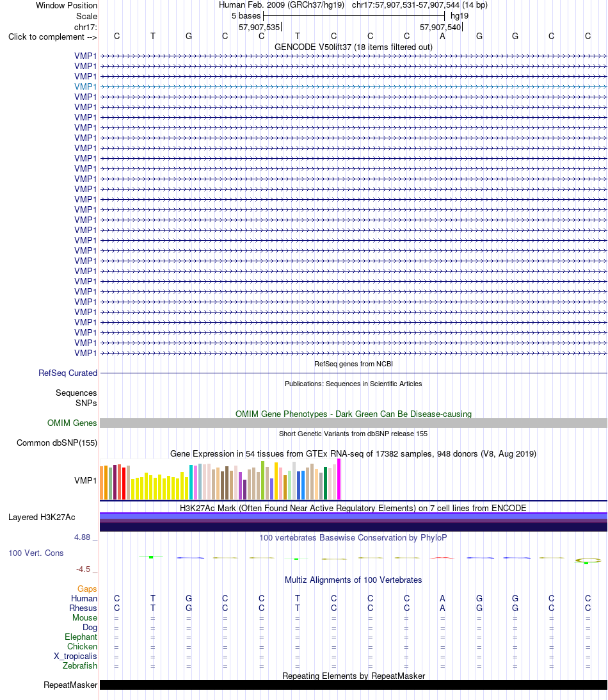
Task: Click the 'RefSeq genes from NCBI' title
Action: [x=353, y=364]
